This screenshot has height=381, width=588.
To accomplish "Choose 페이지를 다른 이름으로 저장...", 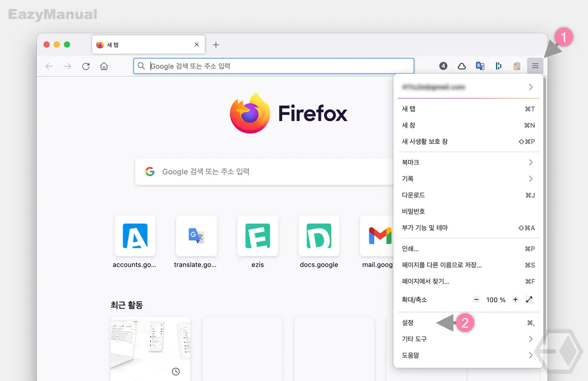I will point(468,265).
